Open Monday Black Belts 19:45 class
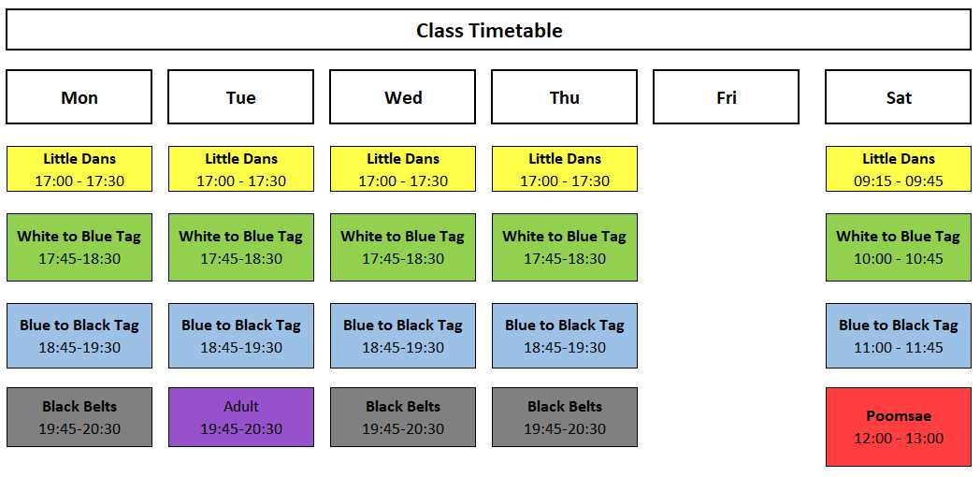The width and height of the screenshot is (980, 477). (x=79, y=417)
